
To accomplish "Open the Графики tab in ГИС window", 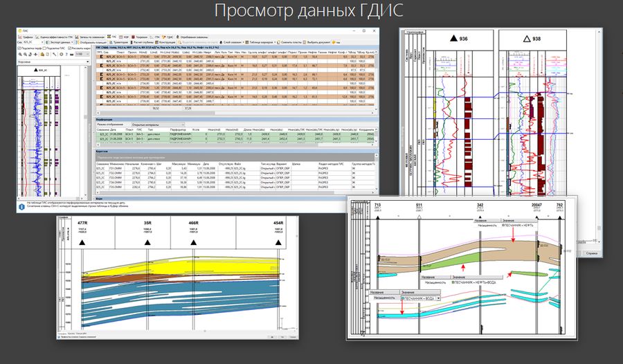I will 26,37.
